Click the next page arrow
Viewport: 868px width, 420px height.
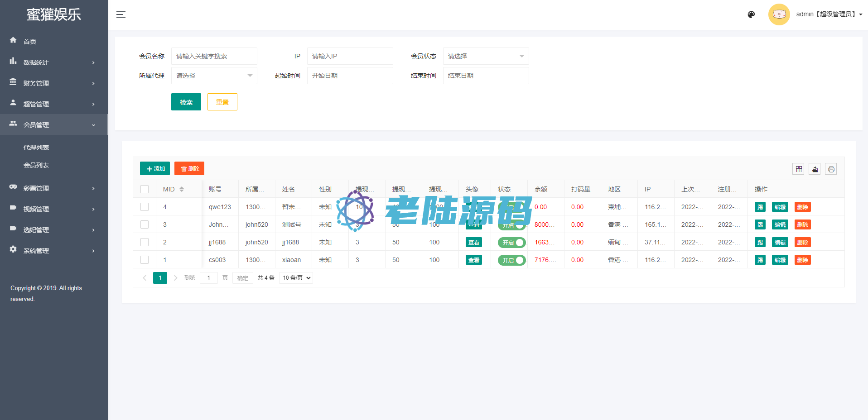click(x=175, y=278)
